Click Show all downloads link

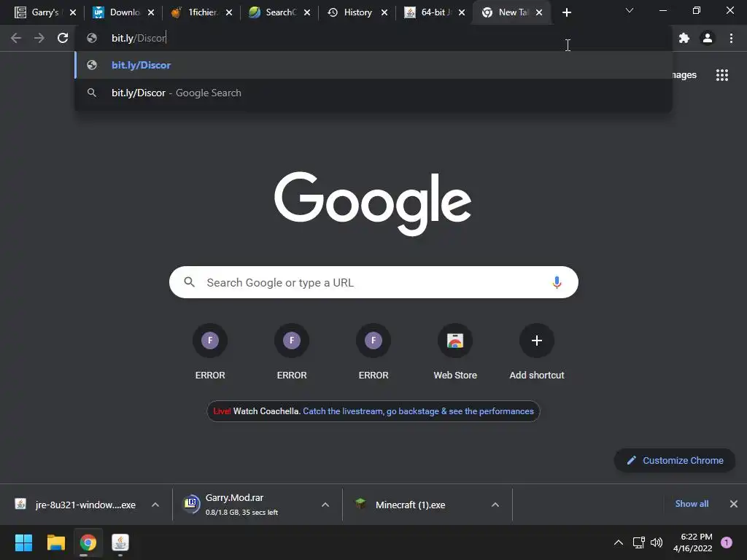pos(692,504)
